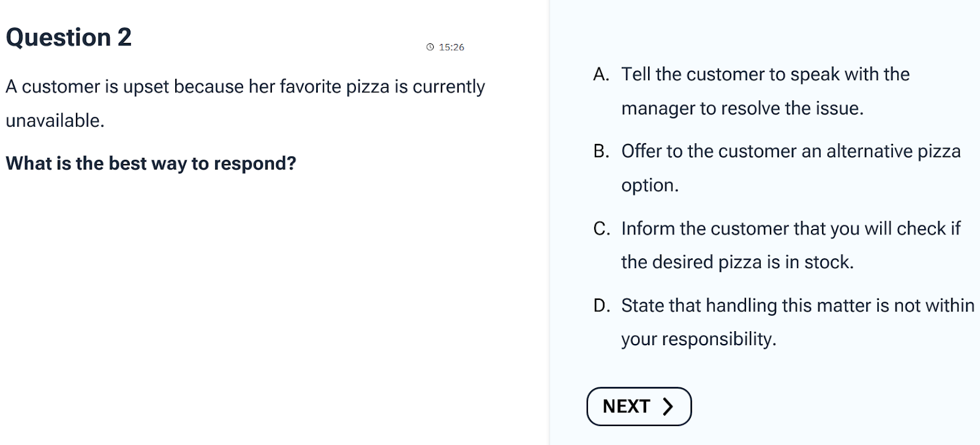This screenshot has height=445, width=980.
Task: Choose 'Offer to the customer an alternative pizza'
Action: coord(791,151)
